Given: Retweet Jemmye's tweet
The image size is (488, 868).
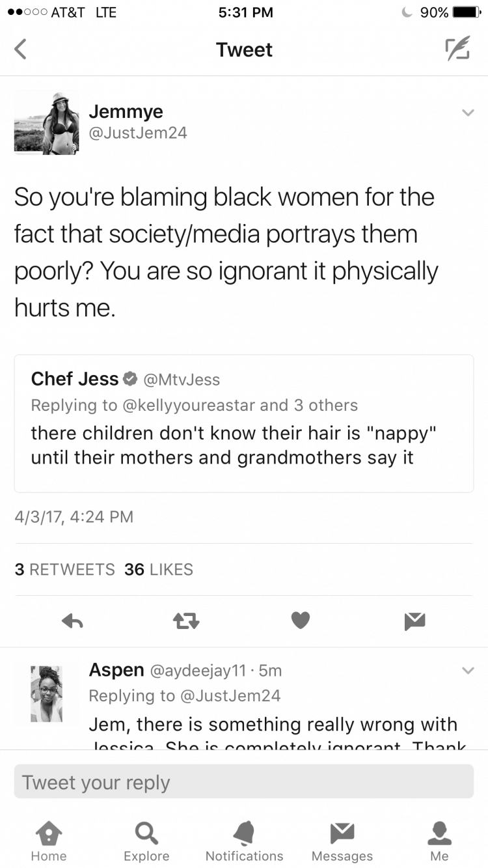Looking at the screenshot, I should click(x=186, y=622).
